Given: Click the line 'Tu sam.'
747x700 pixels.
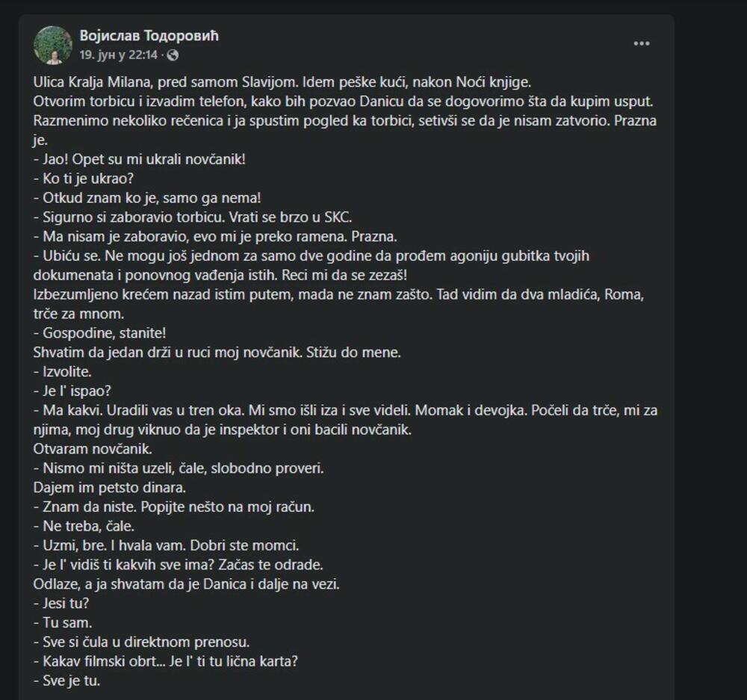Looking at the screenshot, I should [64, 623].
